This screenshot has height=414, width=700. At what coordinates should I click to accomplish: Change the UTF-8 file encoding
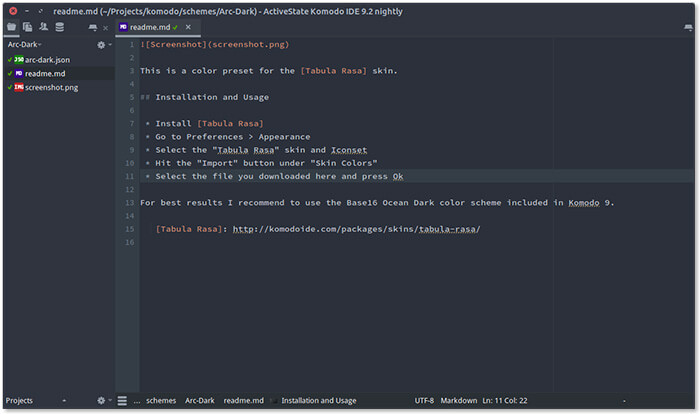pyautogui.click(x=424, y=401)
